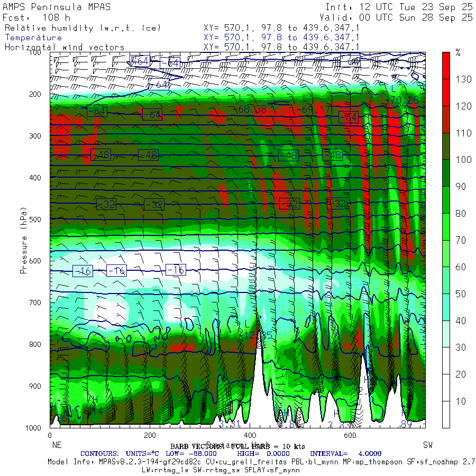Click the 'HIGH= 0.0000' contour caption

pos(263,454)
